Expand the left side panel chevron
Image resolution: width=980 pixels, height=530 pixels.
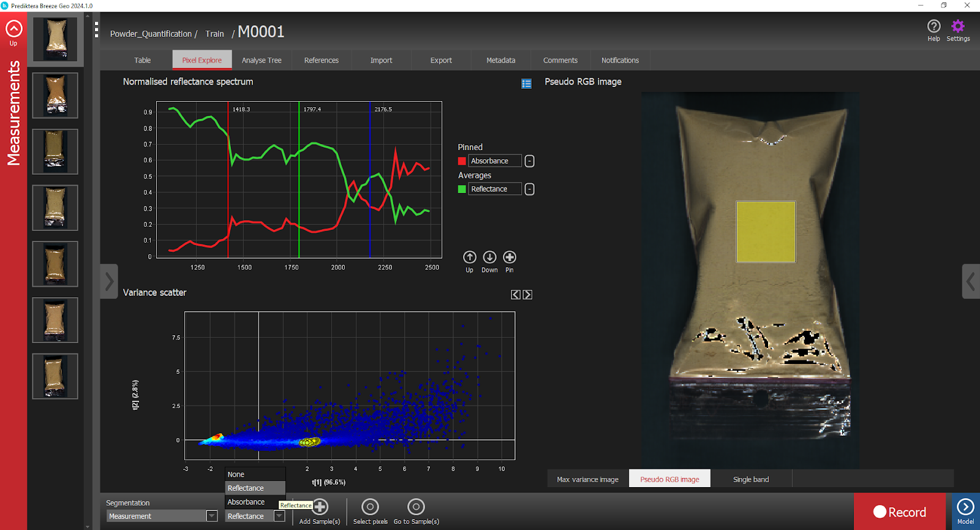tap(109, 281)
